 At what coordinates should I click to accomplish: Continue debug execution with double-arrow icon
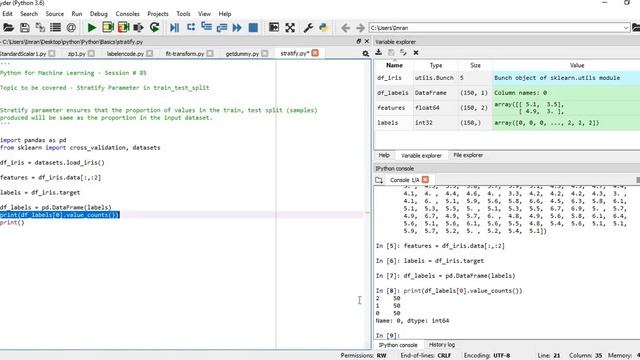[x=237, y=28]
